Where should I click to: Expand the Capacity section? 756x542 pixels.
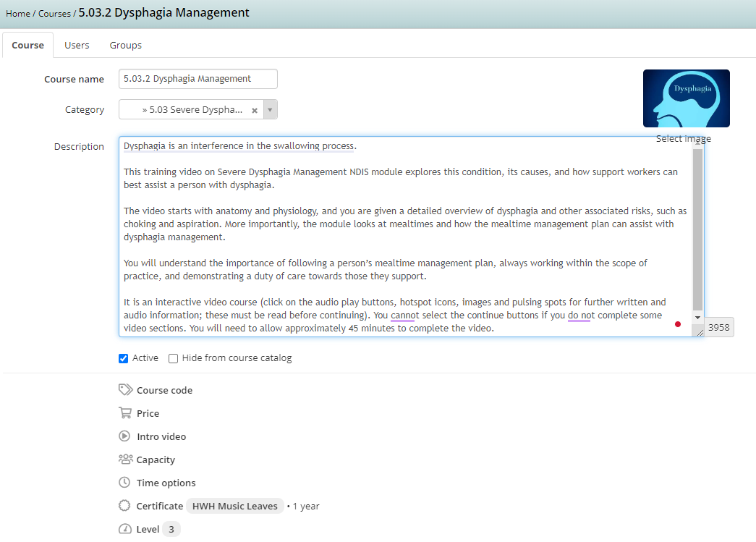coord(156,460)
